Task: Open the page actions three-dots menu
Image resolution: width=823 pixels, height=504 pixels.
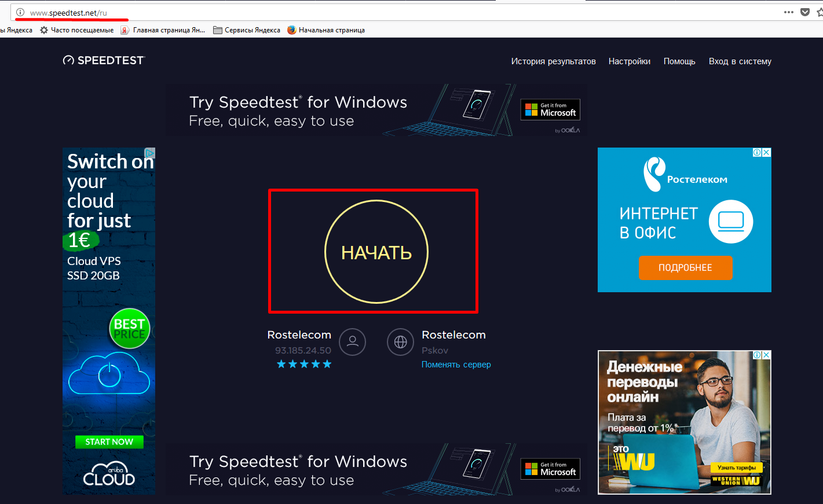Action: [788, 12]
